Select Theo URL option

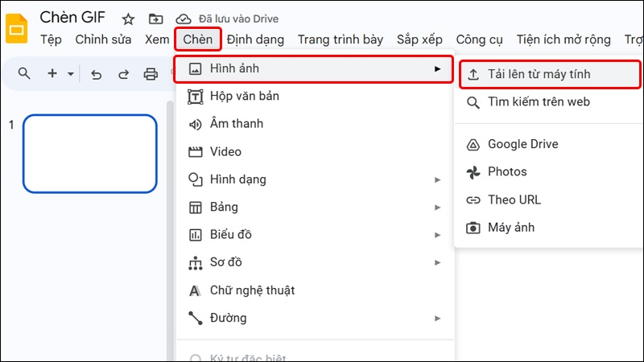click(x=550, y=200)
